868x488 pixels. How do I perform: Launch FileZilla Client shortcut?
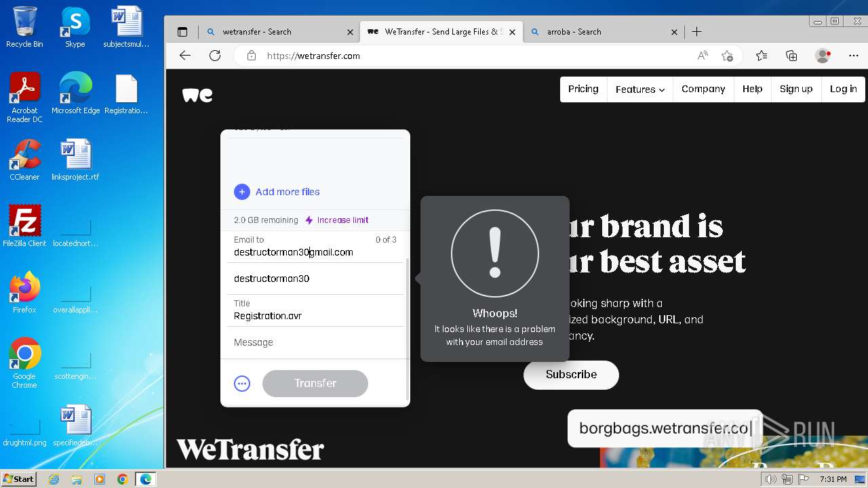point(24,226)
